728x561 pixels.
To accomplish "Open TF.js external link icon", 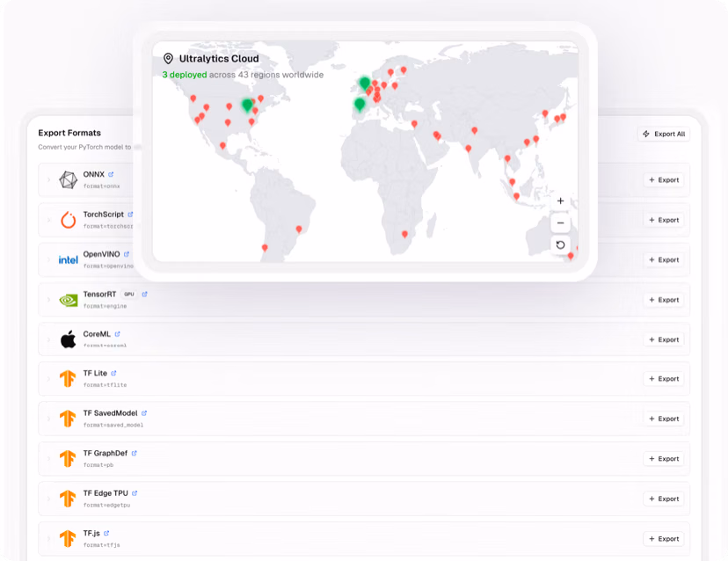I will point(106,533).
